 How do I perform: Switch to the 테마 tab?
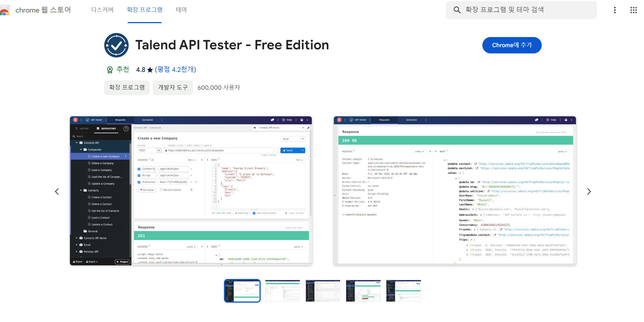click(181, 10)
